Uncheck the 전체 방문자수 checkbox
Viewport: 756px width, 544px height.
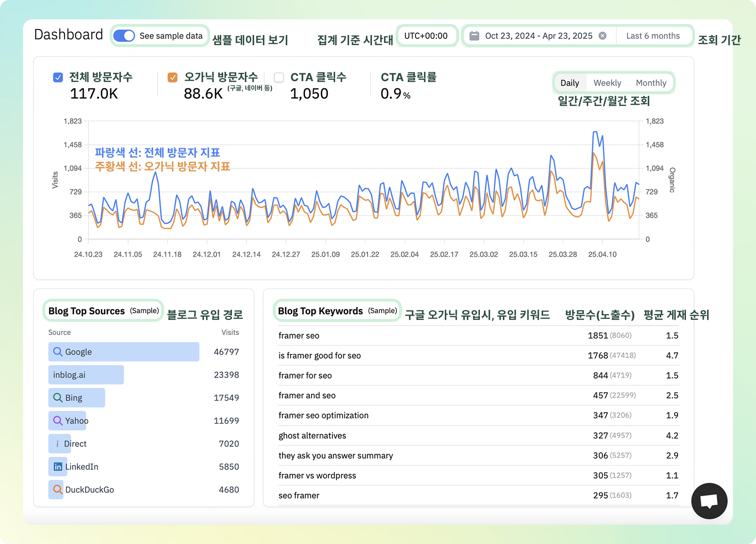coord(58,77)
